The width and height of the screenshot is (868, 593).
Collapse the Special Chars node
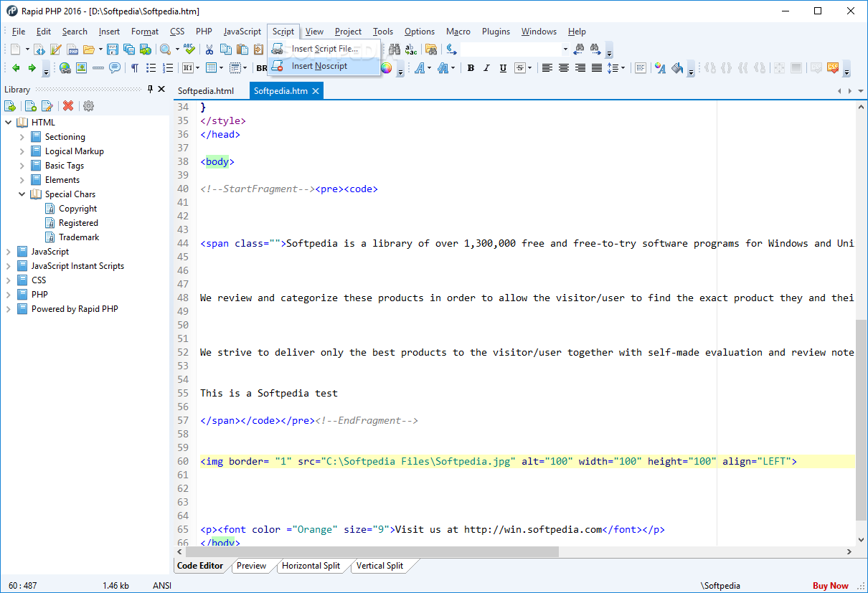22,194
